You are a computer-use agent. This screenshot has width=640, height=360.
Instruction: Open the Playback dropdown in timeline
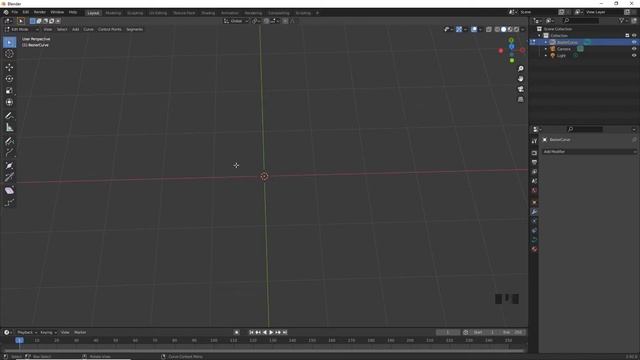[x=27, y=332]
